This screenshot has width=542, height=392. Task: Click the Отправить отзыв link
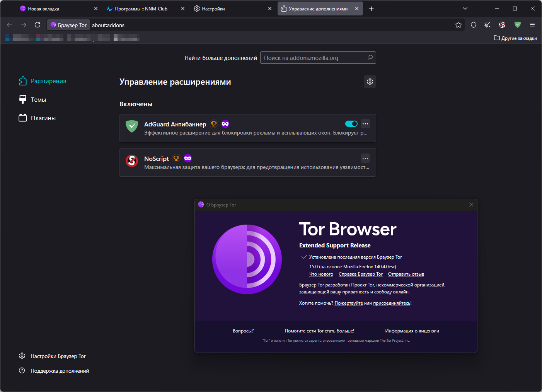click(406, 274)
